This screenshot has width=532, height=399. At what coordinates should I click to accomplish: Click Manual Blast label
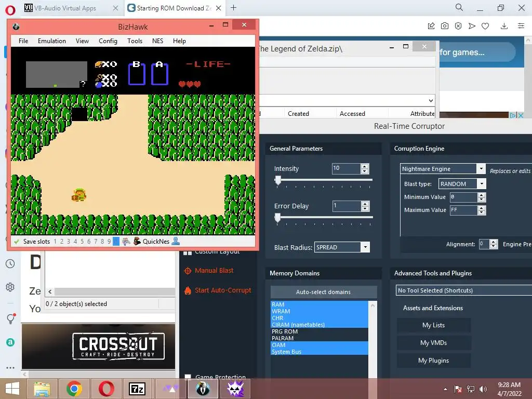214,270
